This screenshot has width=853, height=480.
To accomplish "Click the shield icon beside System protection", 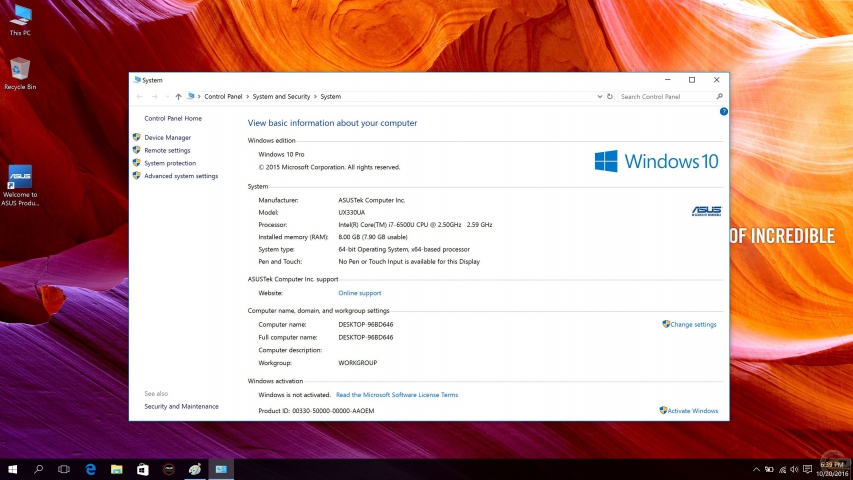I will (137, 163).
